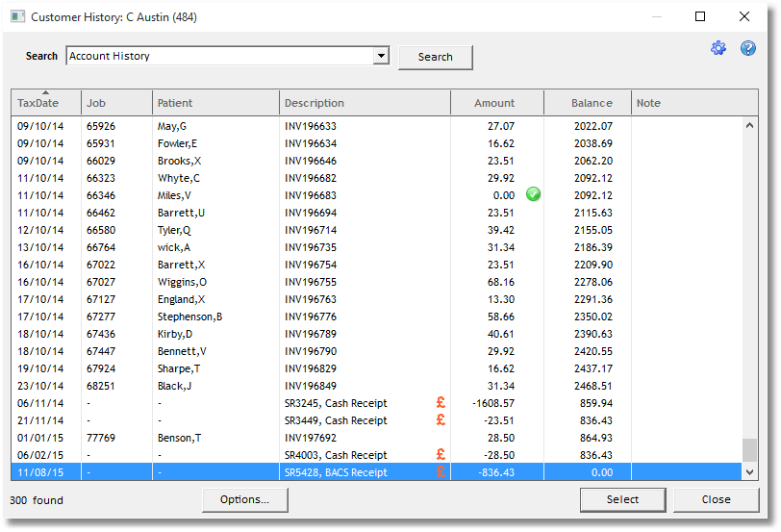Click the pound icon on SR4003 row
This screenshot has height=532, width=781.
coord(441,454)
